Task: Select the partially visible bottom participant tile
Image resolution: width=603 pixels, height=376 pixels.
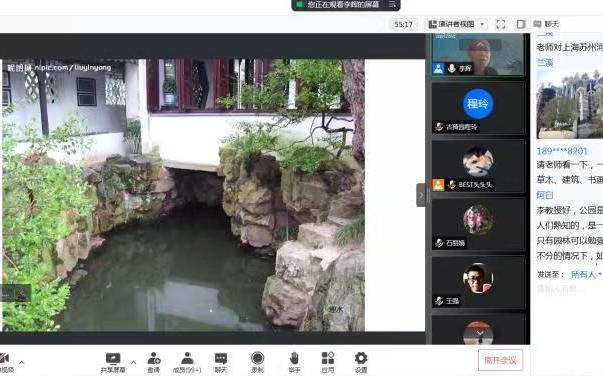Action: coord(478,329)
